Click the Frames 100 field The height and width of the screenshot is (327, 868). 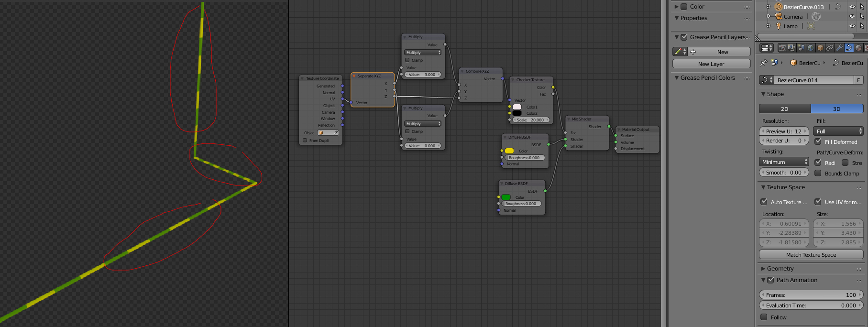click(811, 294)
